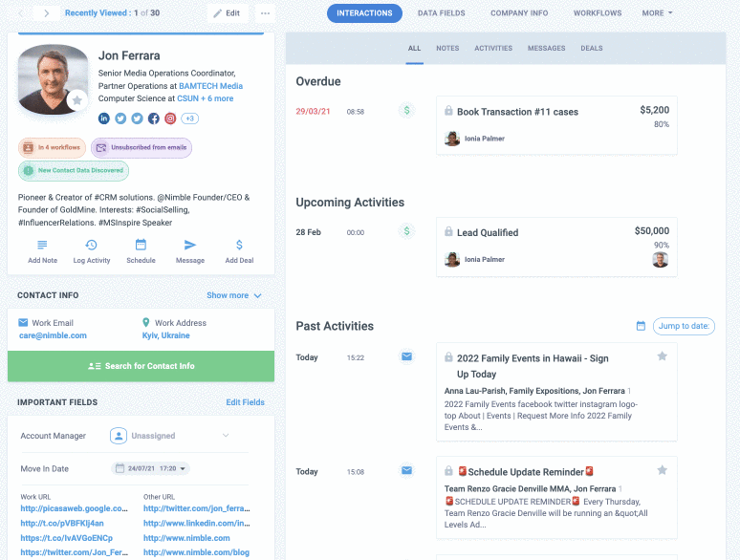The image size is (740, 560).
Task: Open the Account Manager Unassigned dropdown
Action: coord(170,436)
